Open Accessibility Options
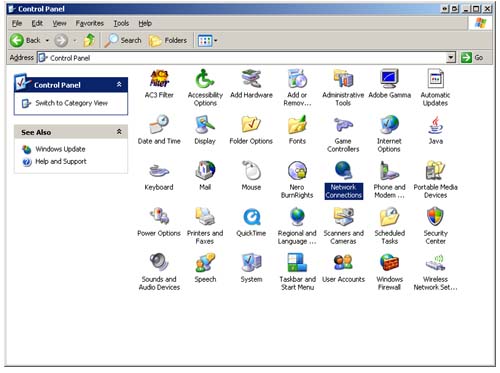The width and height of the screenshot is (500, 373). coord(205,87)
